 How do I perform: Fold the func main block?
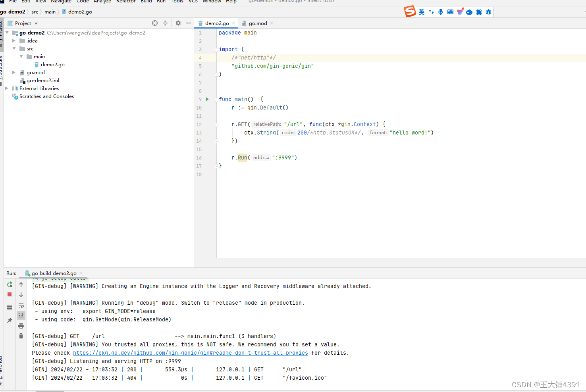point(216,100)
